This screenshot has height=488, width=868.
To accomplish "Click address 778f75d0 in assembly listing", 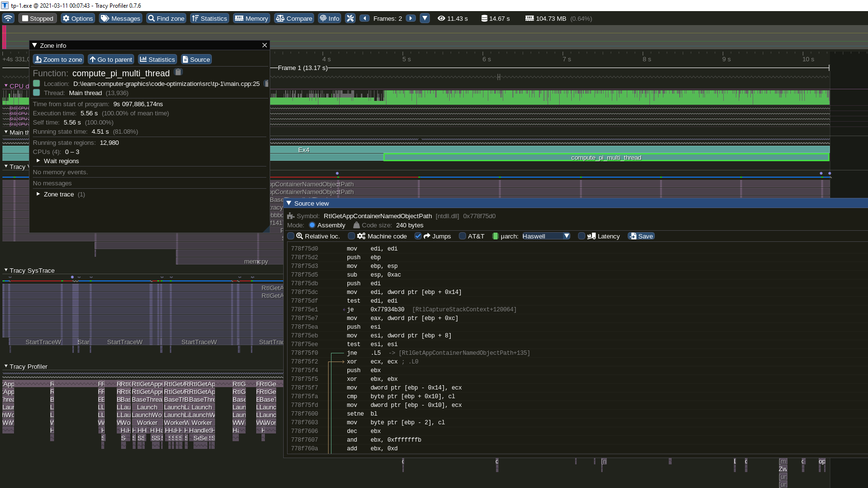I will (x=304, y=249).
